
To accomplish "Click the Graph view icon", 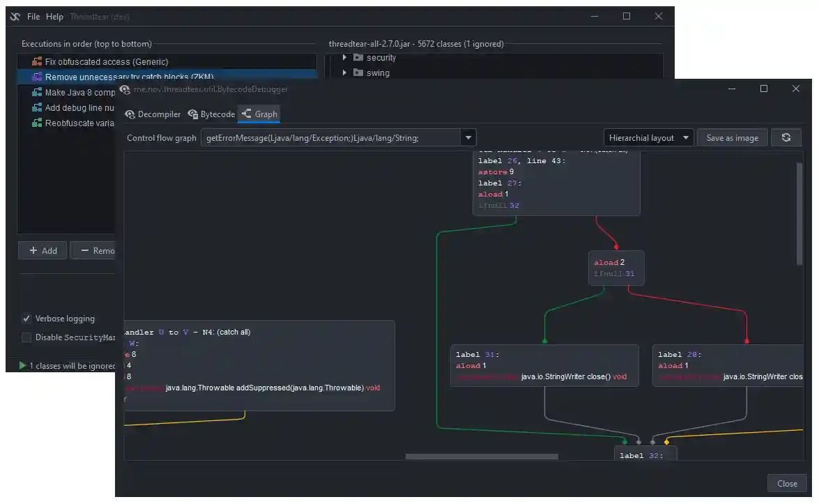I will (245, 114).
